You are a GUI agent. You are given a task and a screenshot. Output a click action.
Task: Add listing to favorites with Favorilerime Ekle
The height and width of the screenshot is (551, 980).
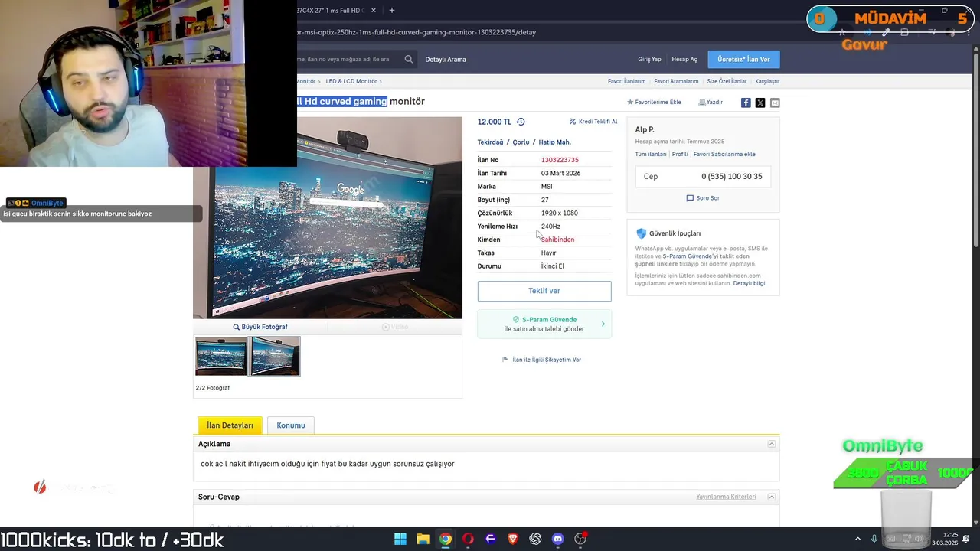click(654, 102)
